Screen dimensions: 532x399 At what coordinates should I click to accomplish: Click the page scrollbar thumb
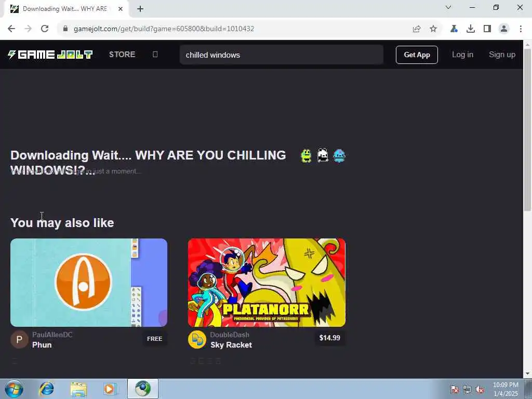(x=528, y=129)
